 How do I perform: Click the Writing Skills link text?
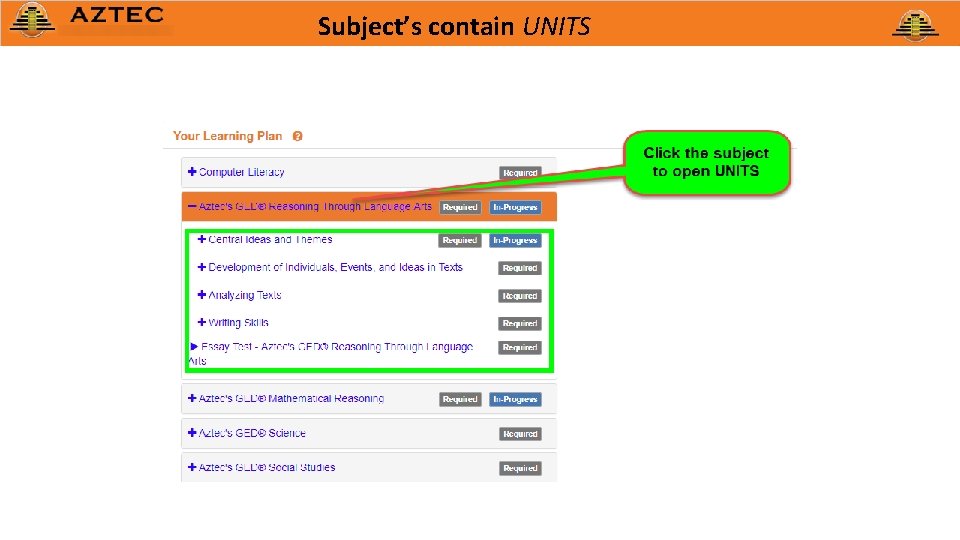click(x=238, y=323)
